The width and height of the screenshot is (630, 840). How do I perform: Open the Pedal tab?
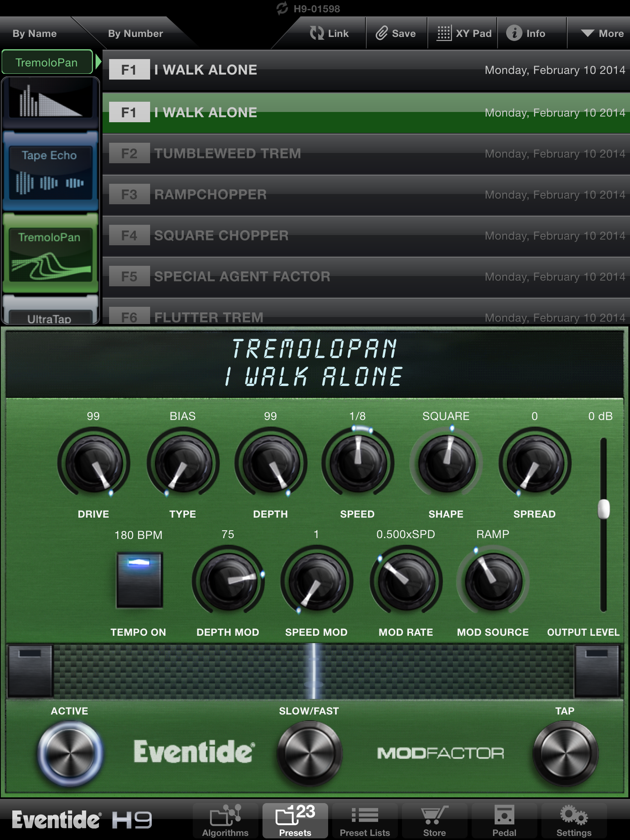[x=504, y=820]
